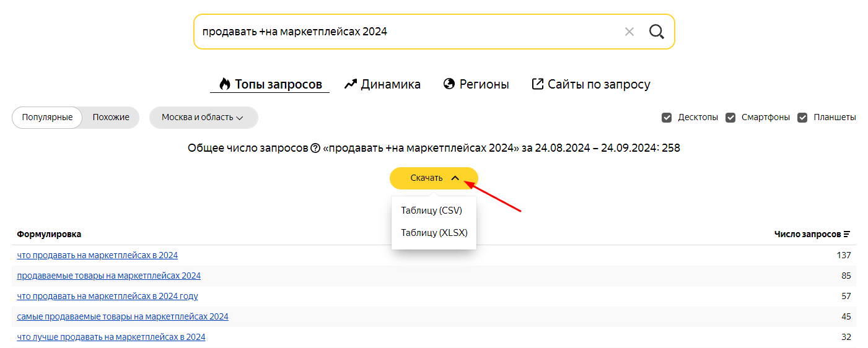
Task: Open link 'что продавать на маркетплейсах в 2024 году'
Action: click(x=108, y=296)
